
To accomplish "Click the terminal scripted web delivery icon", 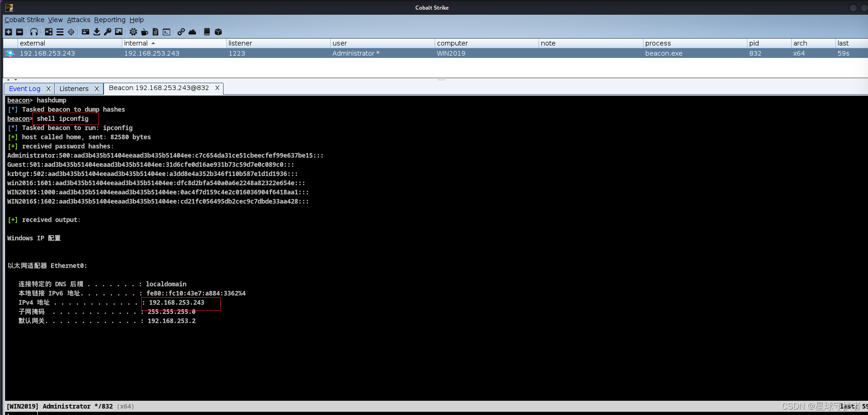I will coord(167,32).
